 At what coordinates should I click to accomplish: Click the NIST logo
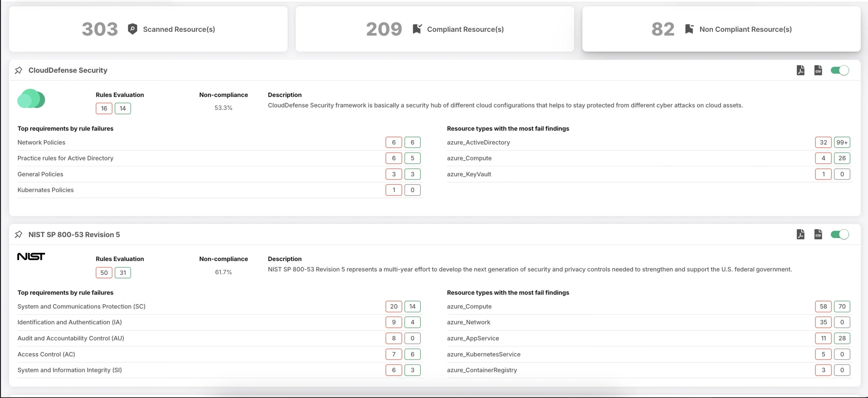pyautogui.click(x=31, y=257)
